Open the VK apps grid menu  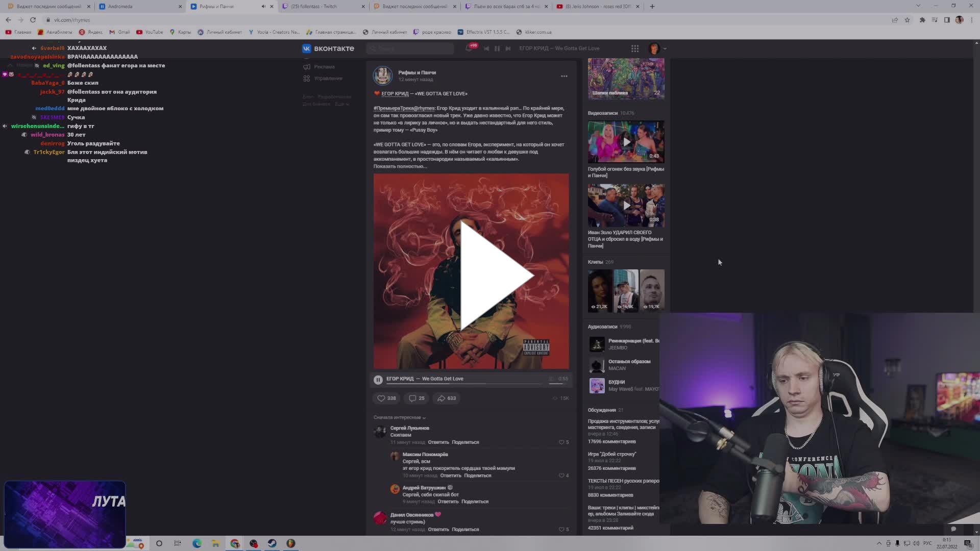click(635, 48)
